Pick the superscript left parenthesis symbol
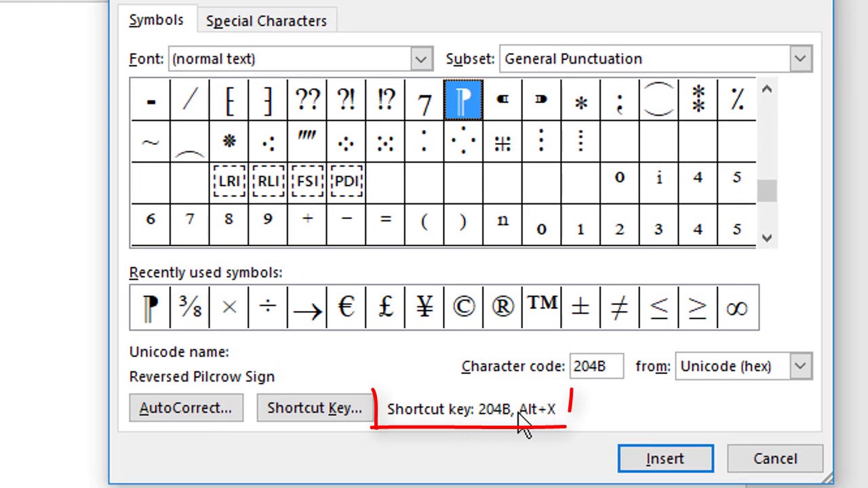This screenshot has height=488, width=868. [424, 224]
